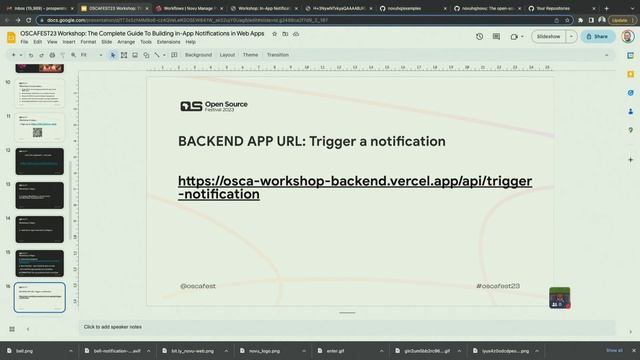Open version history clock icon
The image size is (640, 360).
pos(480,36)
